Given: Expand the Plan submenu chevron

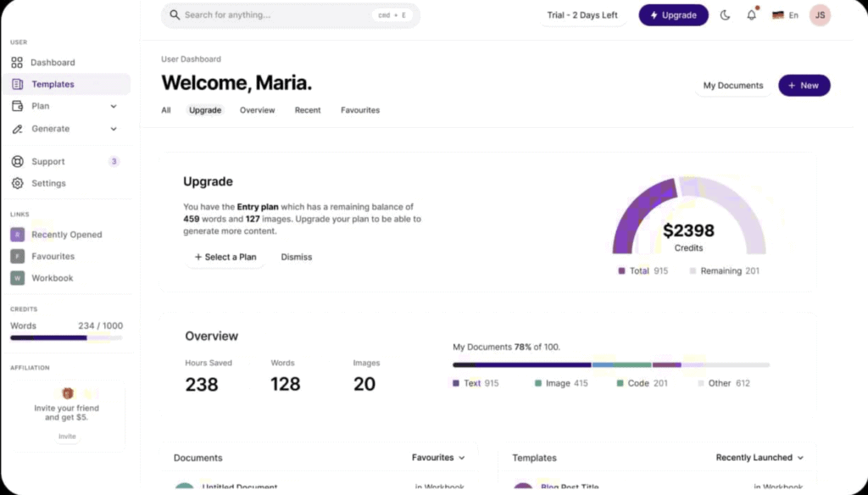Looking at the screenshot, I should click(114, 107).
